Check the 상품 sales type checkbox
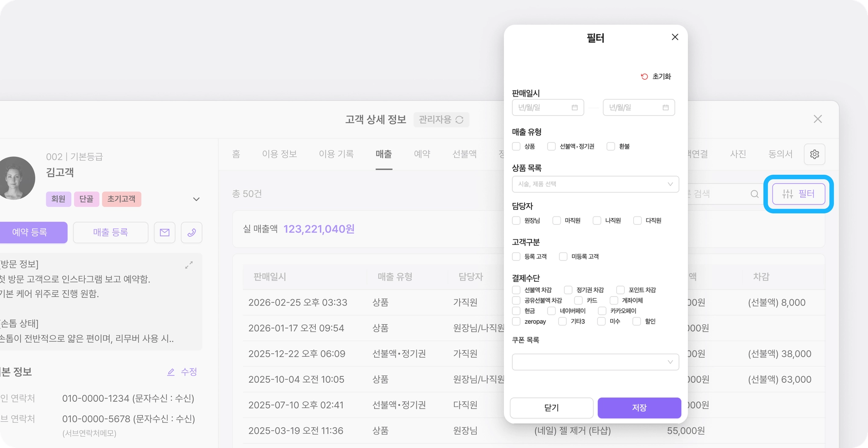Image resolution: width=868 pixels, height=448 pixels. click(x=516, y=146)
